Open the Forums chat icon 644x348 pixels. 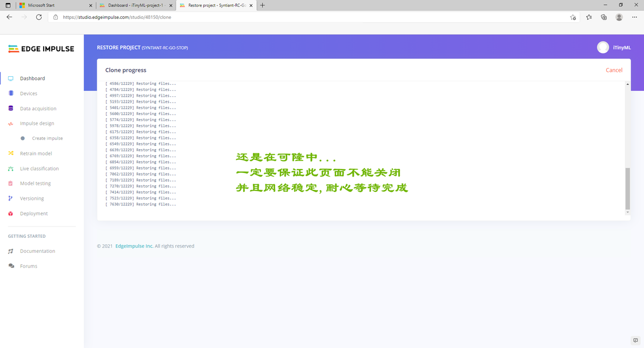pyautogui.click(x=11, y=266)
